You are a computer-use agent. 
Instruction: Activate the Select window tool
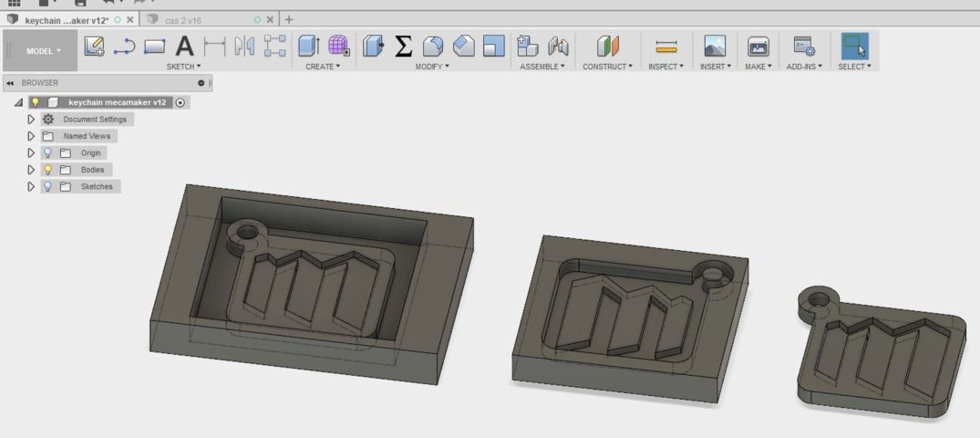(854, 47)
